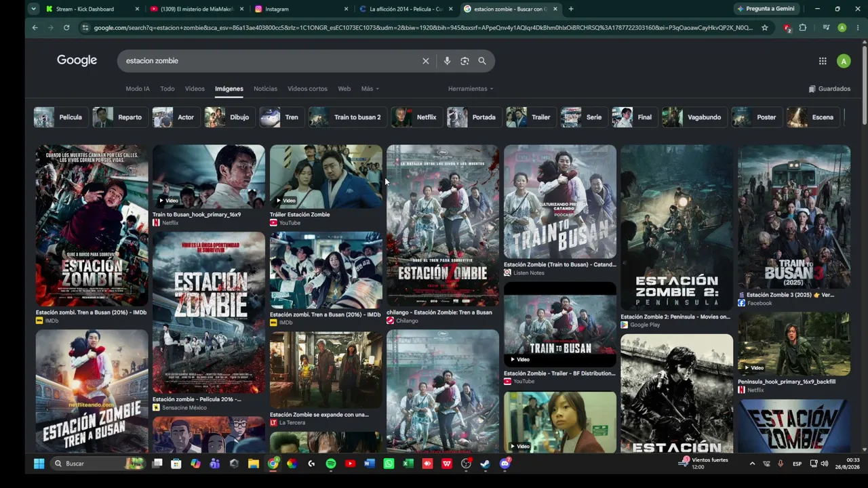Open the taskbar clock showing 00:33
Image resolution: width=868 pixels, height=488 pixels.
point(847,464)
